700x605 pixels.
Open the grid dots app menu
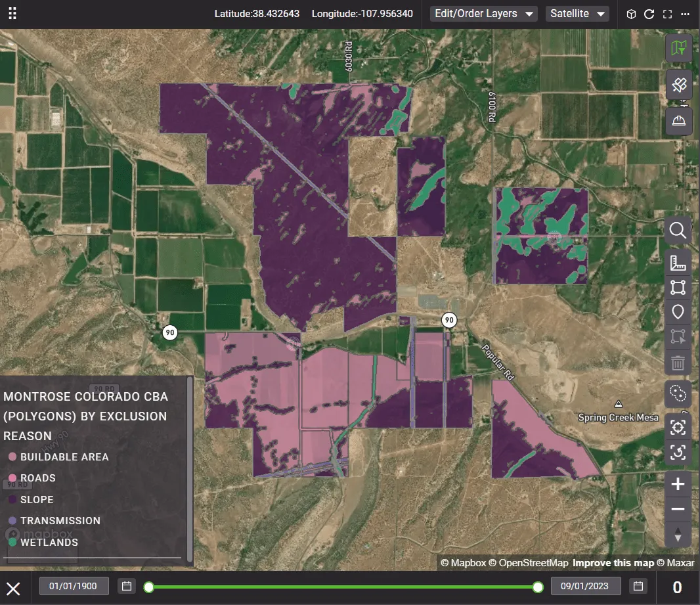pyautogui.click(x=12, y=13)
